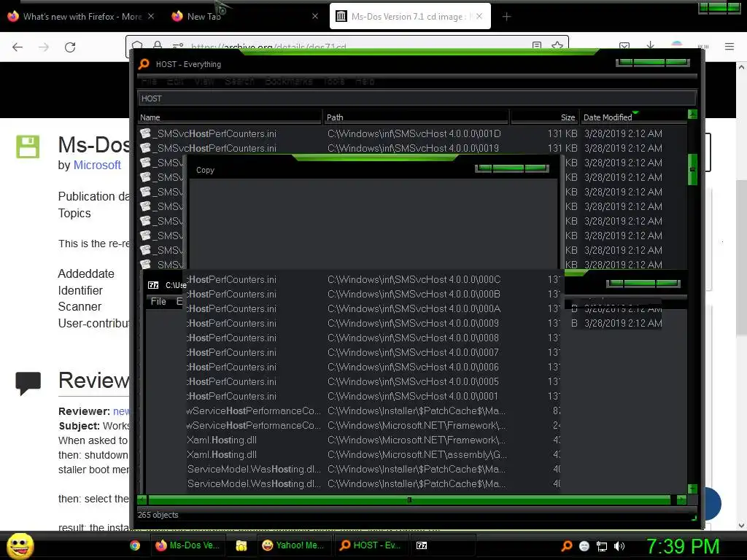Select row with path SMSvcHost 4.0.0.0\000B

[373, 295]
